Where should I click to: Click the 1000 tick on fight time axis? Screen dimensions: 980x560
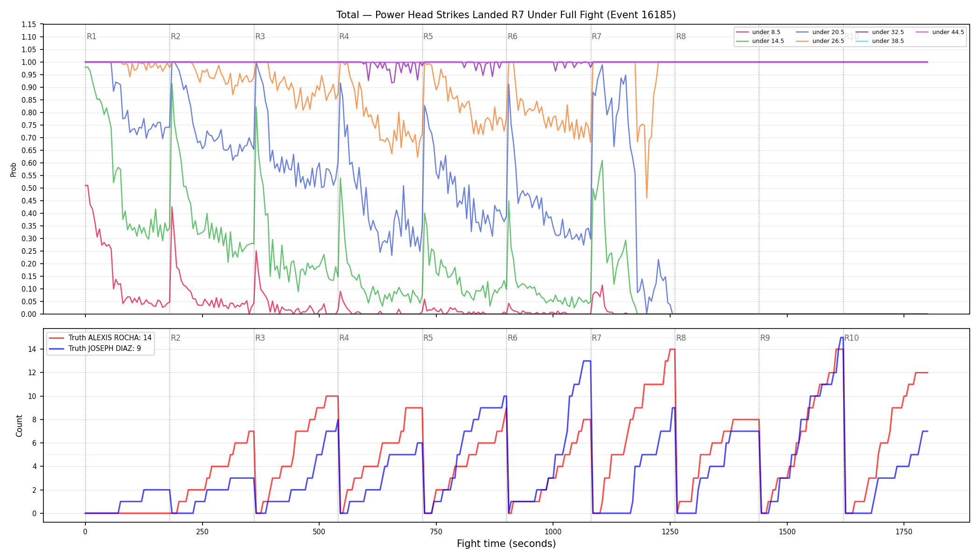click(x=553, y=531)
